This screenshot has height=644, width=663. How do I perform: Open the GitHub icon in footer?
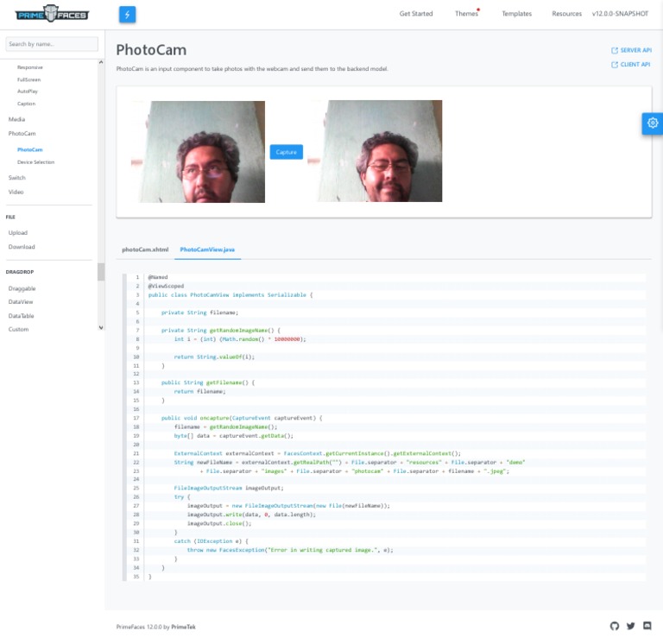point(615,626)
